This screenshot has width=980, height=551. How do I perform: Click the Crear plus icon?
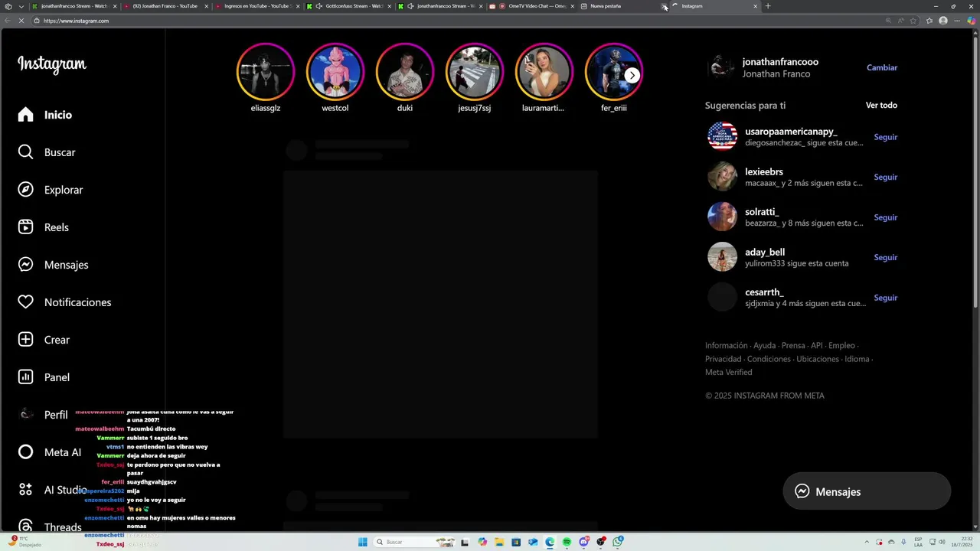[25, 340]
